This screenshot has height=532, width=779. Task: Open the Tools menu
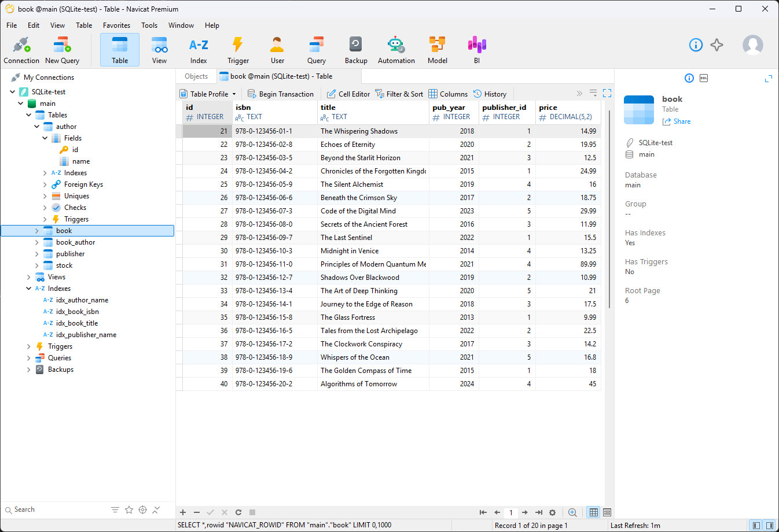point(149,25)
